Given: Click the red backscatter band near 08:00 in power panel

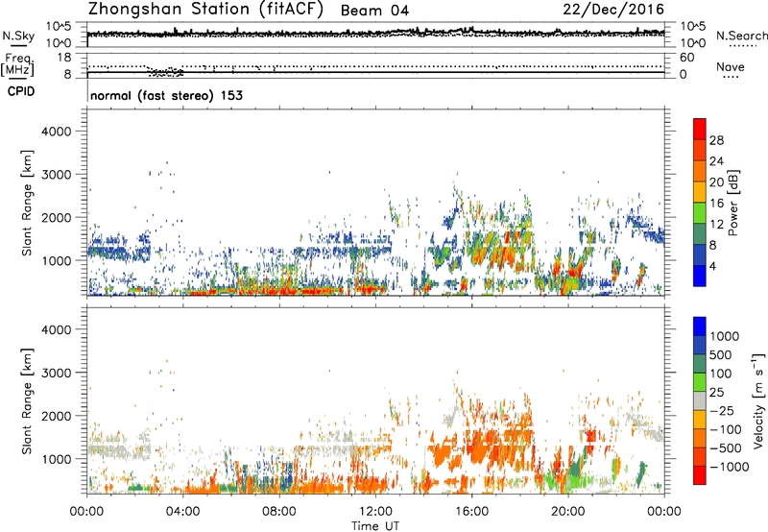Looking at the screenshot, I should pyautogui.click(x=279, y=290).
